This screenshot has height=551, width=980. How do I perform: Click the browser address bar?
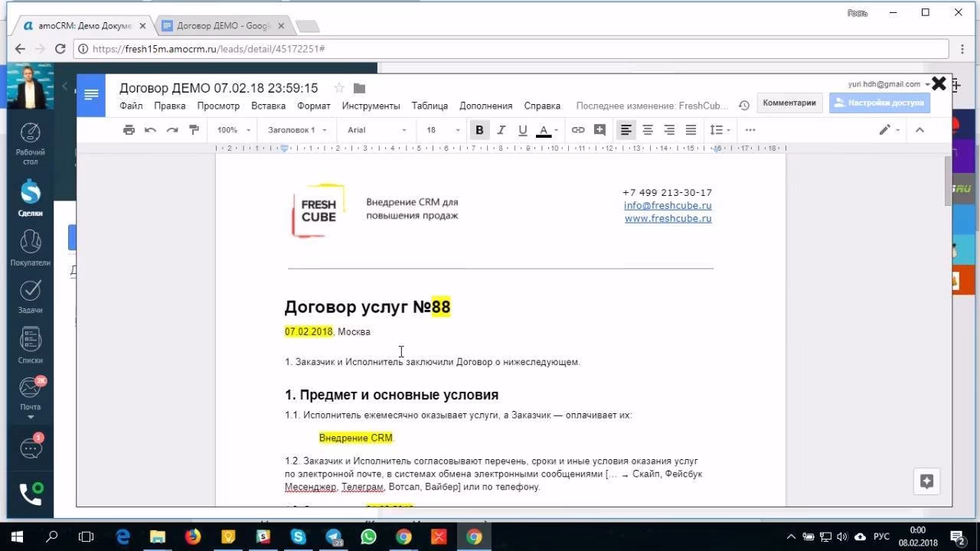click(x=511, y=48)
